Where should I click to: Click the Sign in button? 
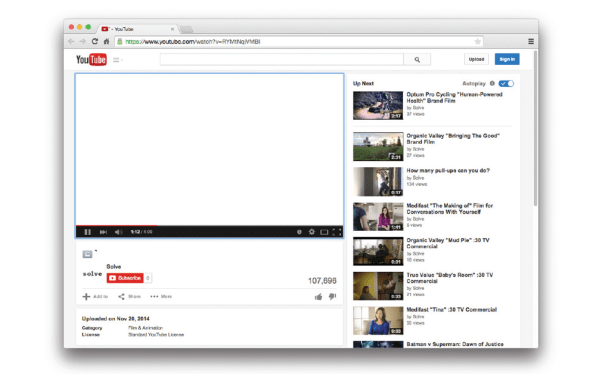[x=507, y=59]
